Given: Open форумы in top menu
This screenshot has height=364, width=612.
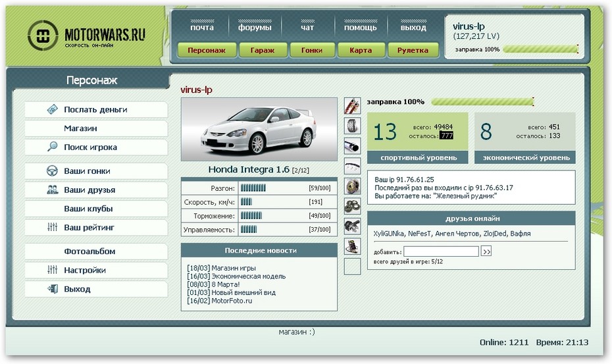Looking at the screenshot, I should 255,28.
